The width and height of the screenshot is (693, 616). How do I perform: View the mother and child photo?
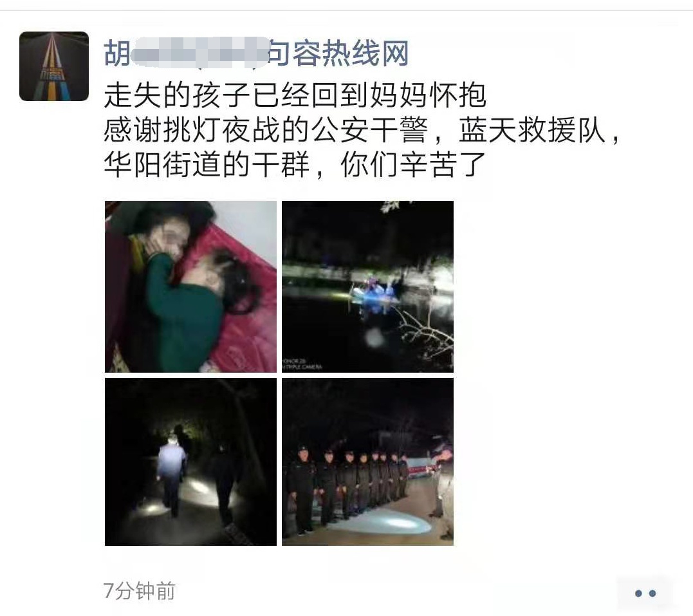tap(190, 286)
